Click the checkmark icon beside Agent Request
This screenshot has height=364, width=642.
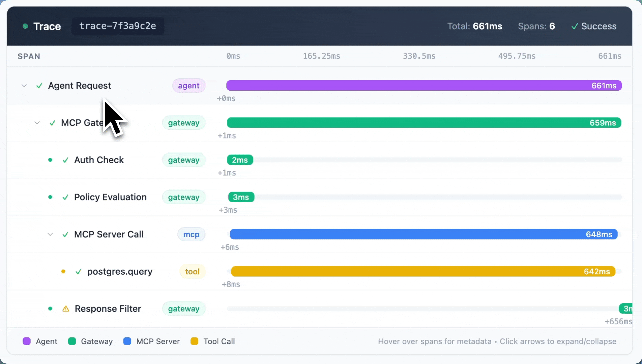39,86
